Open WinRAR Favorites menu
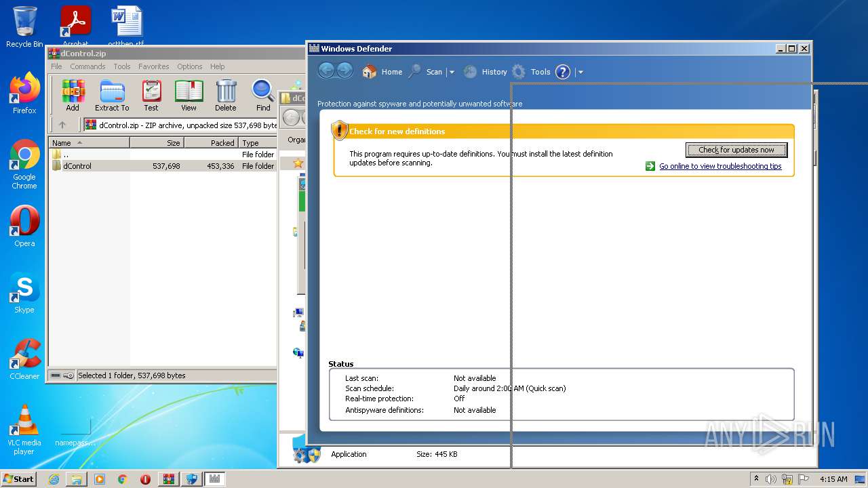Image resolution: width=868 pixels, height=488 pixels. (x=154, y=66)
